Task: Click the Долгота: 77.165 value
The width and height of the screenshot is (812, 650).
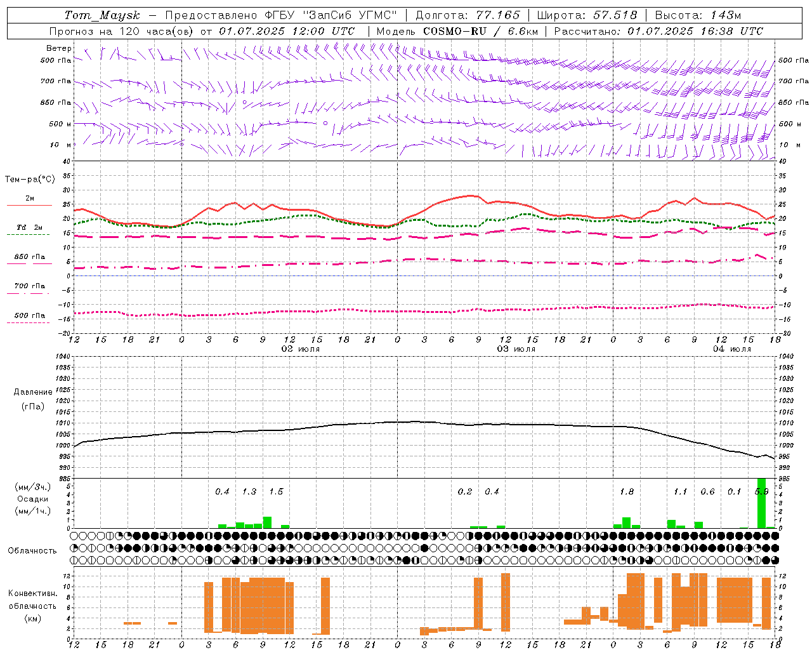Action: [x=468, y=15]
